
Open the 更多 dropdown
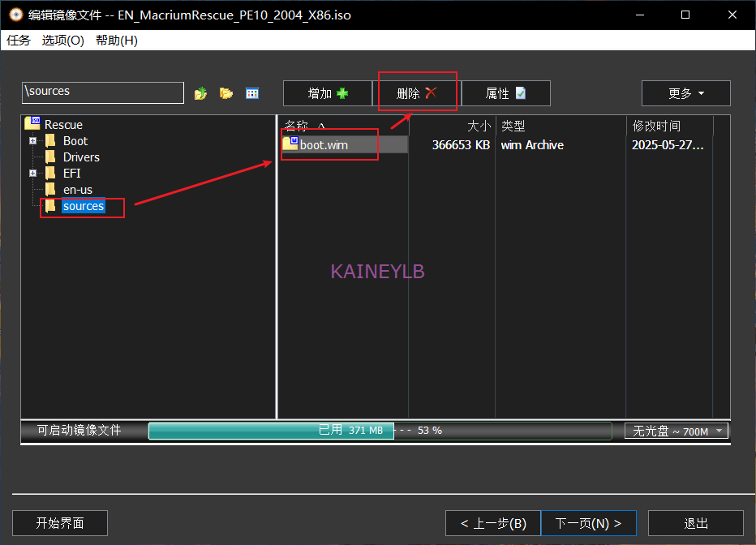[685, 93]
